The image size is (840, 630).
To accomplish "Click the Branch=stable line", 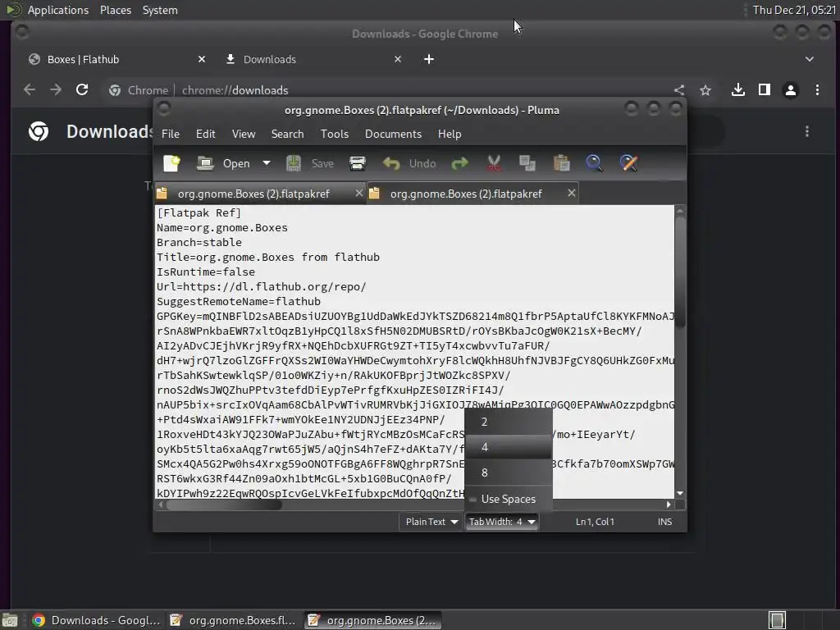I will coord(199,243).
